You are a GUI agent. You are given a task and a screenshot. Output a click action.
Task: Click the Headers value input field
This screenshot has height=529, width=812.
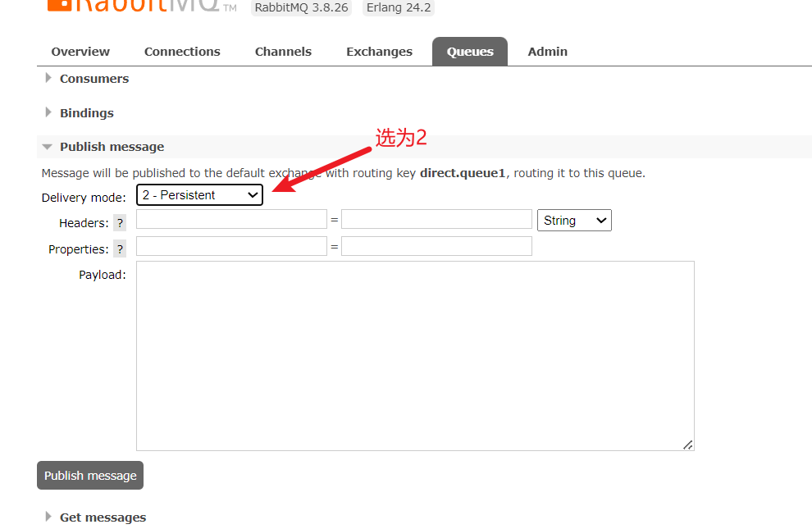436,220
